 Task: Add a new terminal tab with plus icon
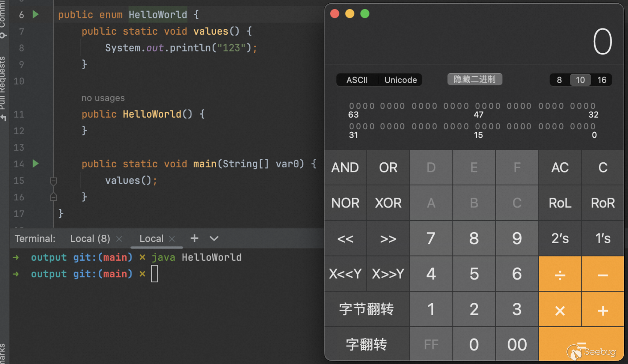point(194,238)
